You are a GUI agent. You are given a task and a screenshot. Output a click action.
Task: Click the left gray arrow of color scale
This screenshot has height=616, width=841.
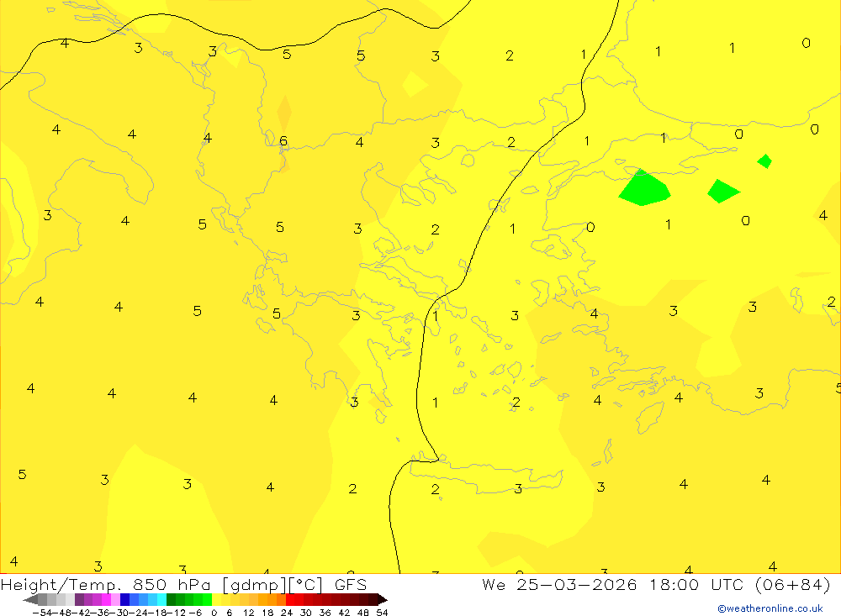point(30,599)
